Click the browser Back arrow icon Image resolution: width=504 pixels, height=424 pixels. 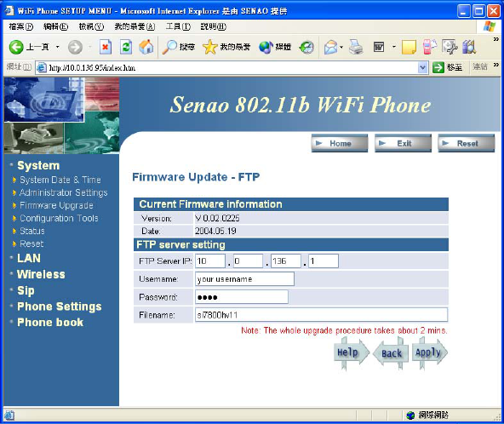point(16,48)
